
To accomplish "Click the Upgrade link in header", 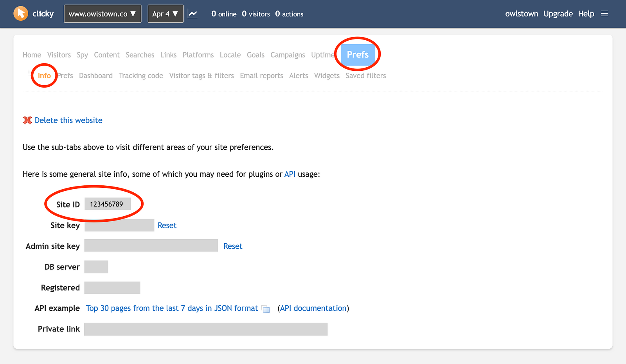I will pos(558,14).
